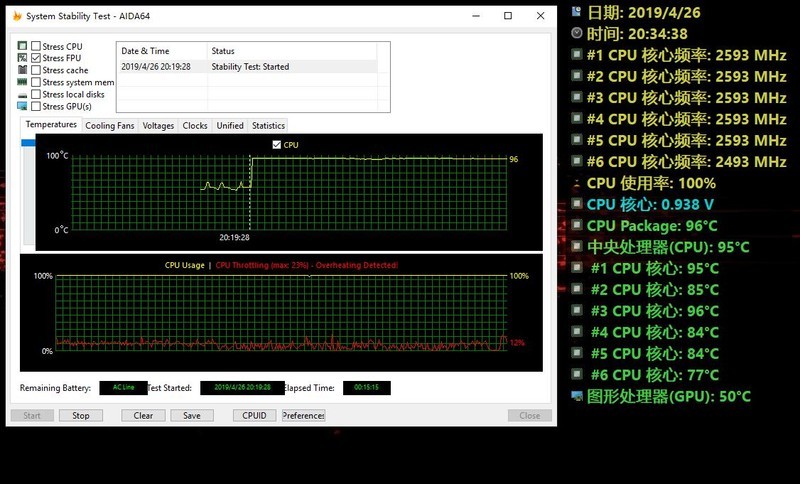
Task: Open the Voltages tab
Action: (158, 126)
